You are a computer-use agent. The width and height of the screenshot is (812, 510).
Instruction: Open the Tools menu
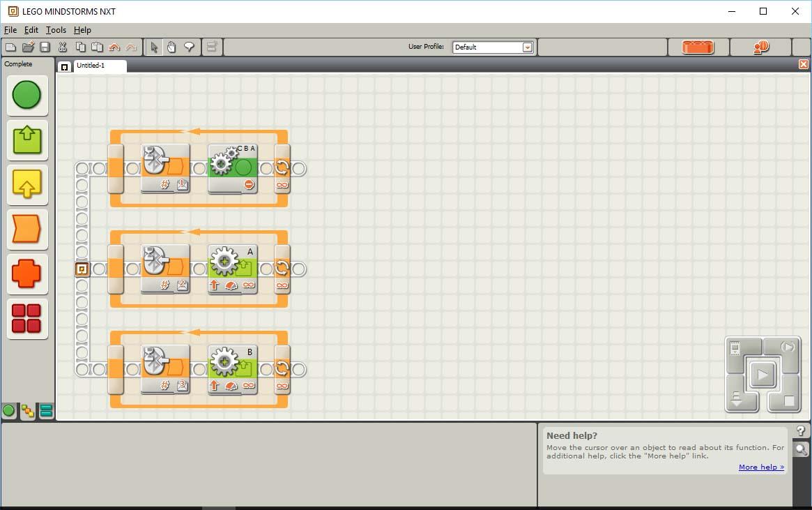click(x=56, y=30)
